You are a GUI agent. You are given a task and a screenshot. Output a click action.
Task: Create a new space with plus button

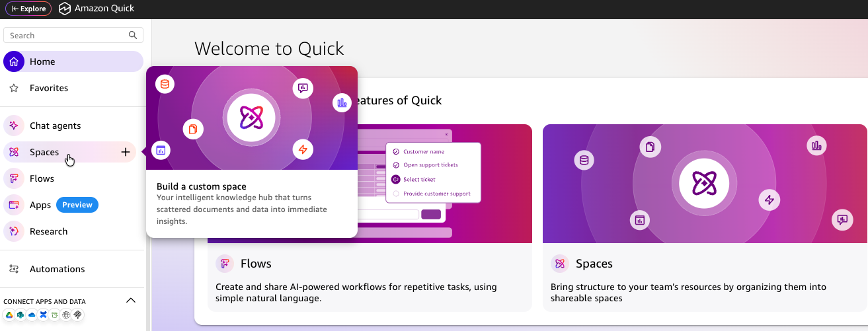point(126,152)
